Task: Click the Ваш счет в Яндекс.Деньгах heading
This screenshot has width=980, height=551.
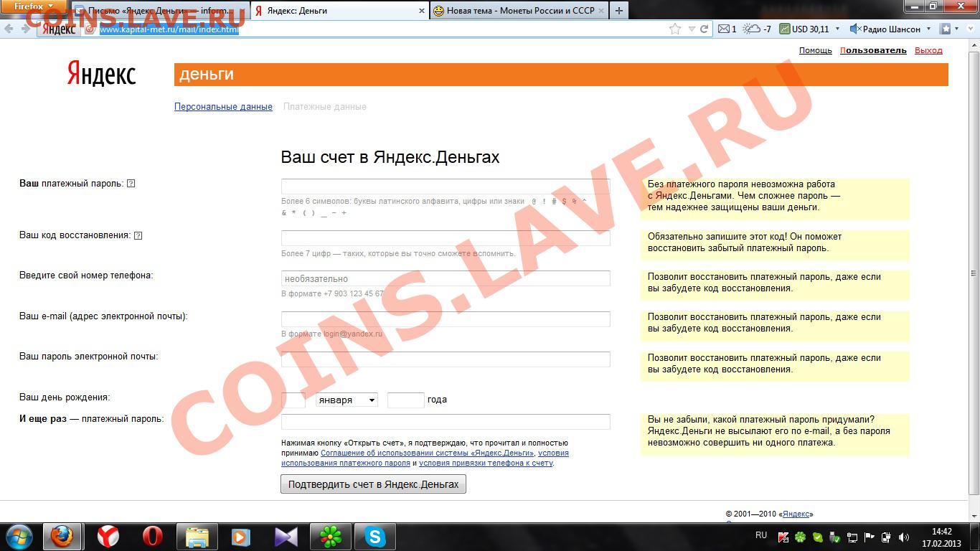Action: click(x=390, y=157)
